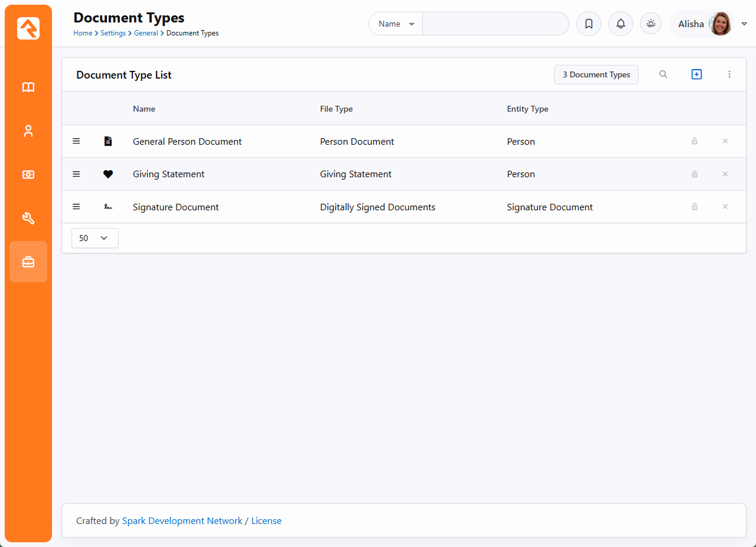This screenshot has width=756, height=547.
Task: Click the Rock logo in sidebar
Action: [28, 28]
